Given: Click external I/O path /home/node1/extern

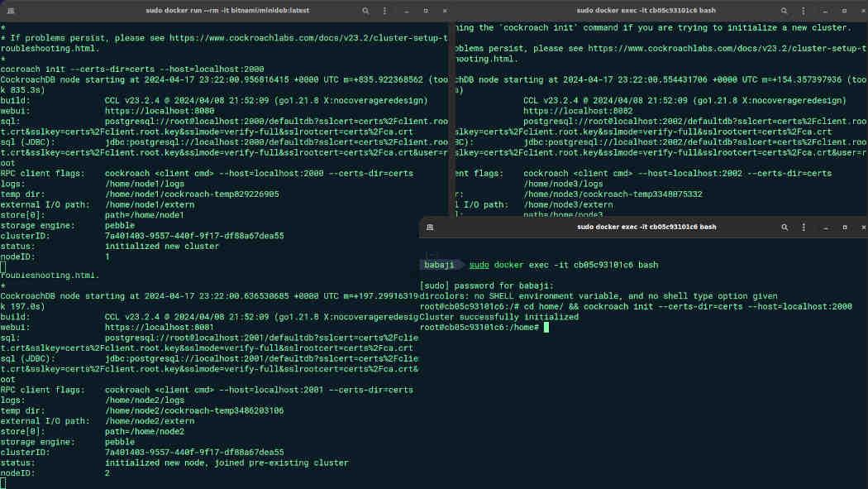Looking at the screenshot, I should [150, 205].
